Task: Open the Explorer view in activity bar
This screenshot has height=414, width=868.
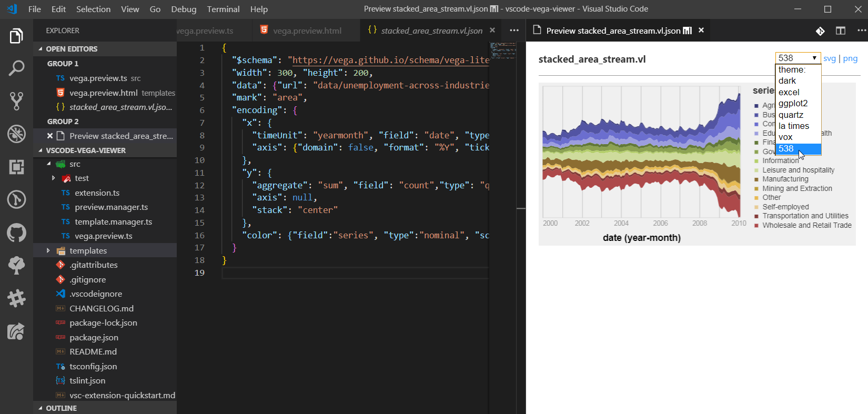Action: [16, 36]
